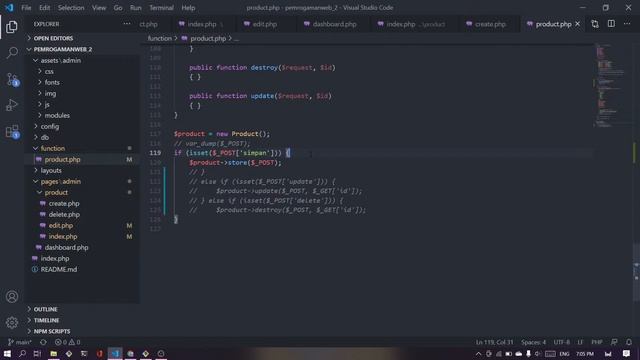Screen dimensions: 640x360
Task: Open Run and Debug view
Action: click(x=12, y=105)
